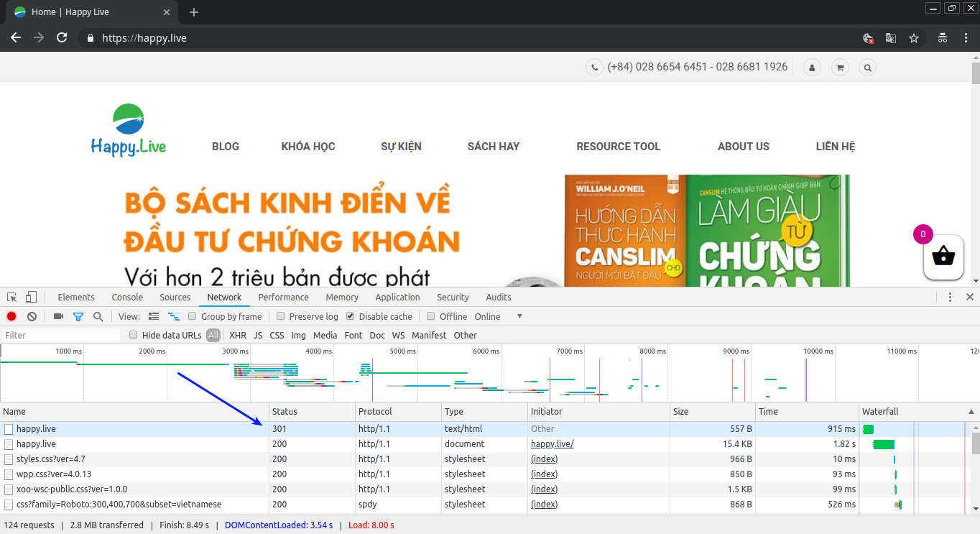Open the shopping cart icon in header
The image size is (980, 534).
click(x=839, y=68)
